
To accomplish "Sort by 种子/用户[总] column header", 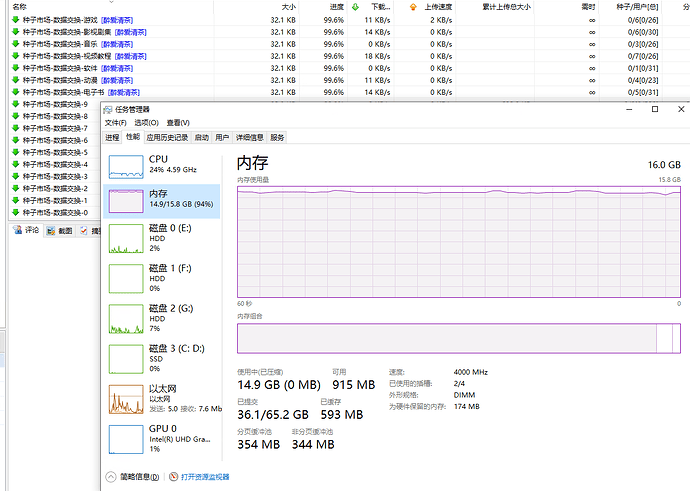I will click(631, 7).
